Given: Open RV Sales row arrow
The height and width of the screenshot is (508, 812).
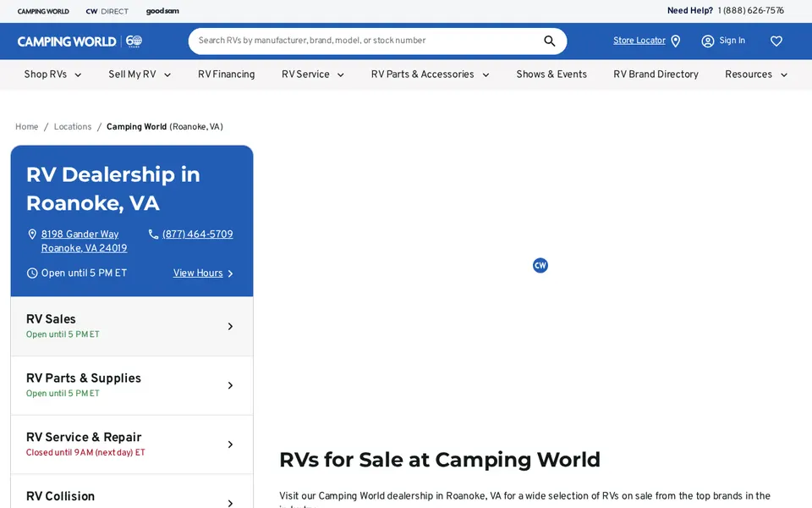Looking at the screenshot, I should pos(230,327).
